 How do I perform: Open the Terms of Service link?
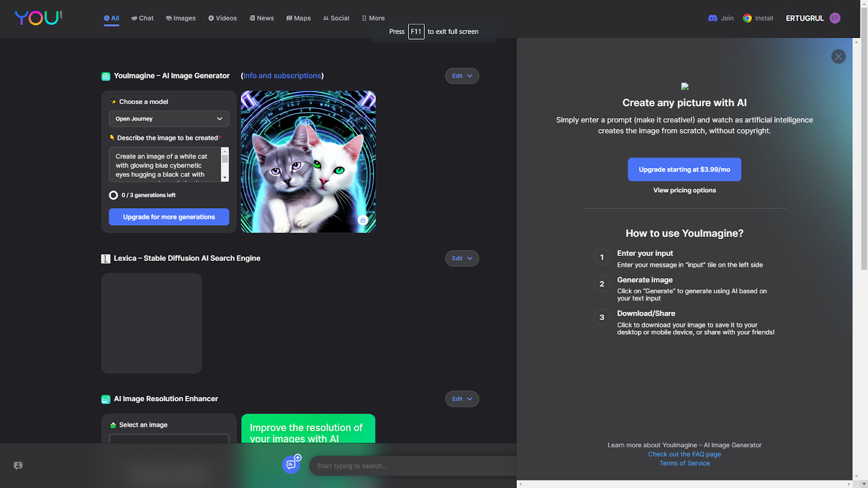point(685,464)
